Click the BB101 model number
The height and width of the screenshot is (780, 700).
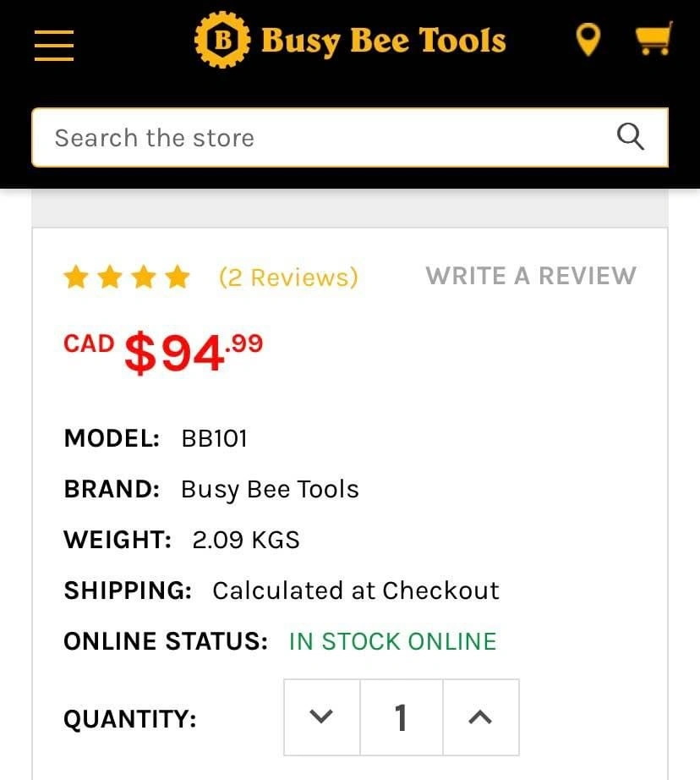click(214, 438)
